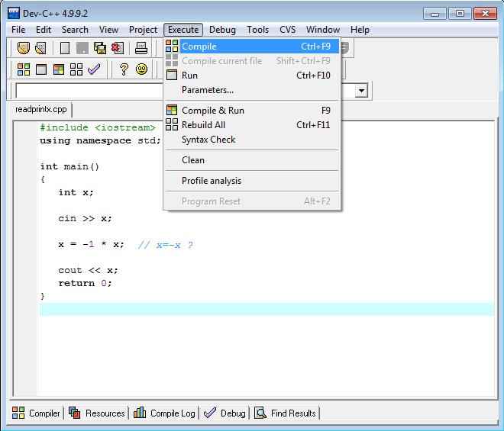Open the Debug menu in the menu bar

(222, 30)
